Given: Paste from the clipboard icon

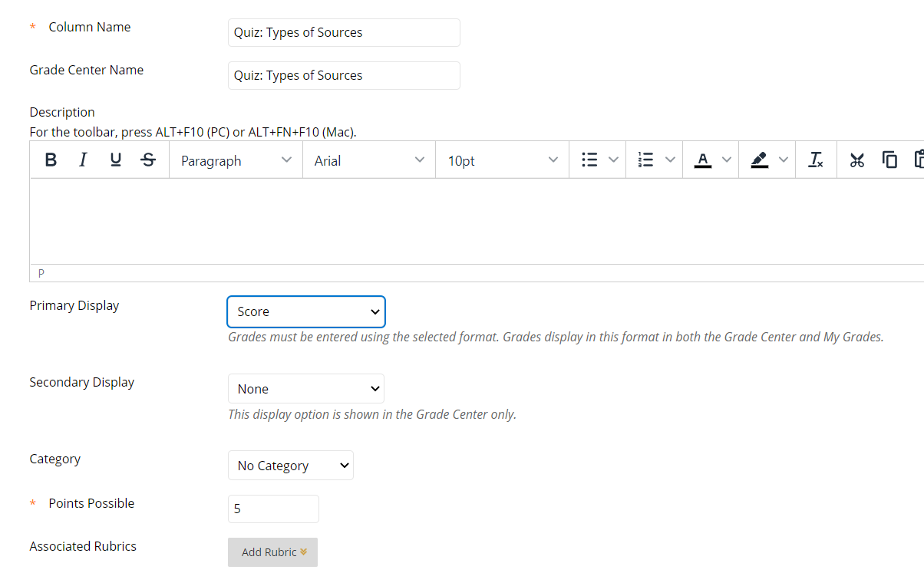Looking at the screenshot, I should [918, 160].
